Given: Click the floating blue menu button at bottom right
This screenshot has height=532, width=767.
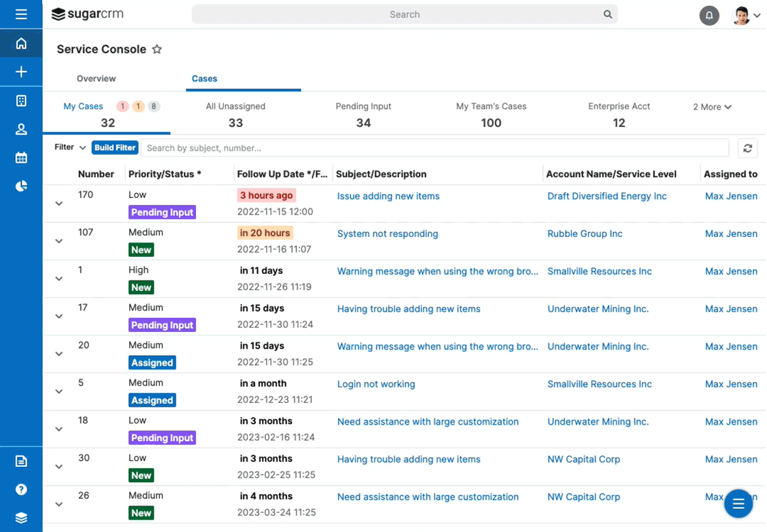Looking at the screenshot, I should 738,503.
